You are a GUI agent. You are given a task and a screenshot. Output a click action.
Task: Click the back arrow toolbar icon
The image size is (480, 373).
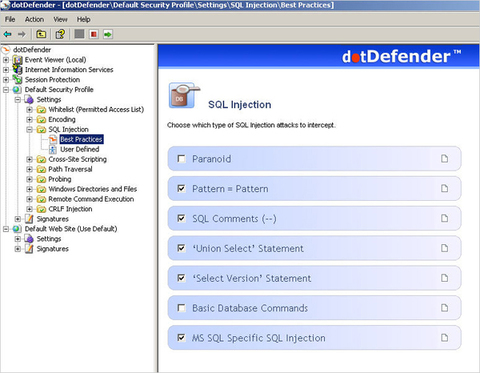point(8,34)
